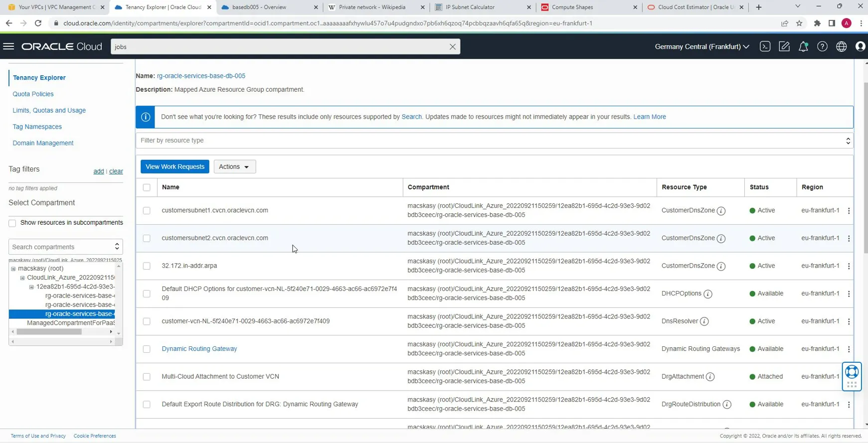
Task: Collapse the macskasy (root) tree node
Action: (13, 269)
